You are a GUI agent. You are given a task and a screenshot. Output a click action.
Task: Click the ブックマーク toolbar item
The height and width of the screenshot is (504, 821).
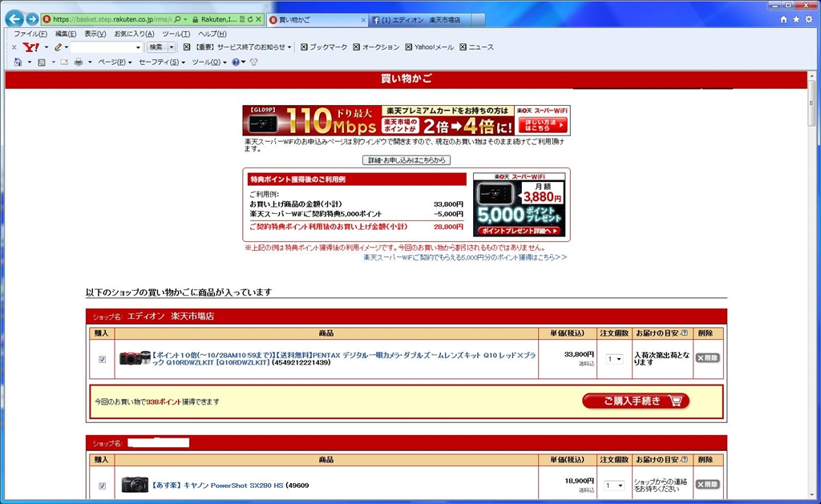pyautogui.click(x=324, y=47)
